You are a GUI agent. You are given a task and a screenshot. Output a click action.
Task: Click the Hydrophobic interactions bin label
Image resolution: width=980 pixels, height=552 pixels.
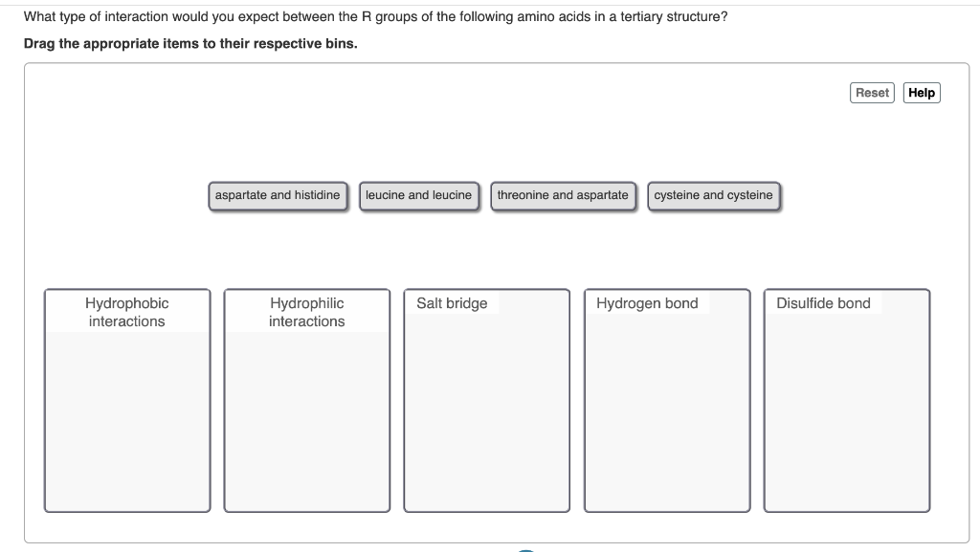pos(126,312)
